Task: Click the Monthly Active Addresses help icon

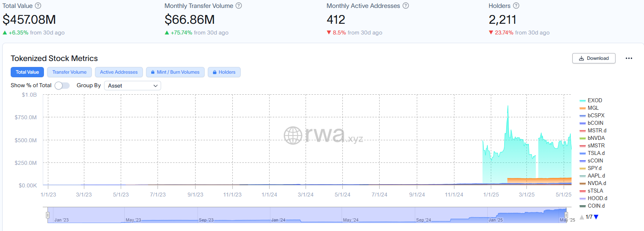Action: (x=406, y=6)
